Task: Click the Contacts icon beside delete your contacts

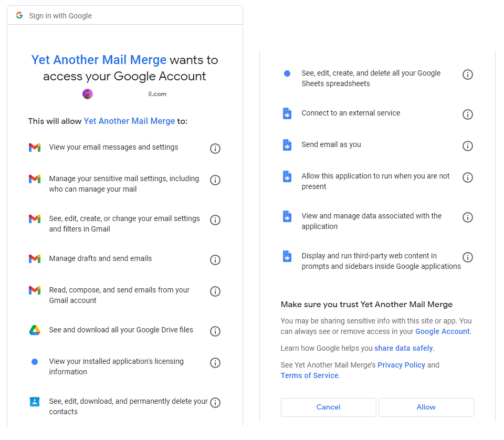Action: [x=35, y=402]
